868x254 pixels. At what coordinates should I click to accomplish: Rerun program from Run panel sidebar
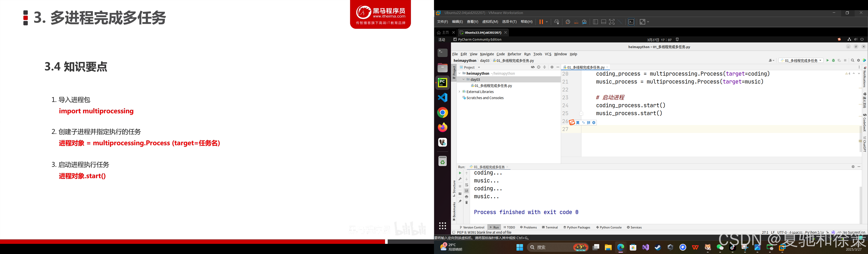coord(460,173)
